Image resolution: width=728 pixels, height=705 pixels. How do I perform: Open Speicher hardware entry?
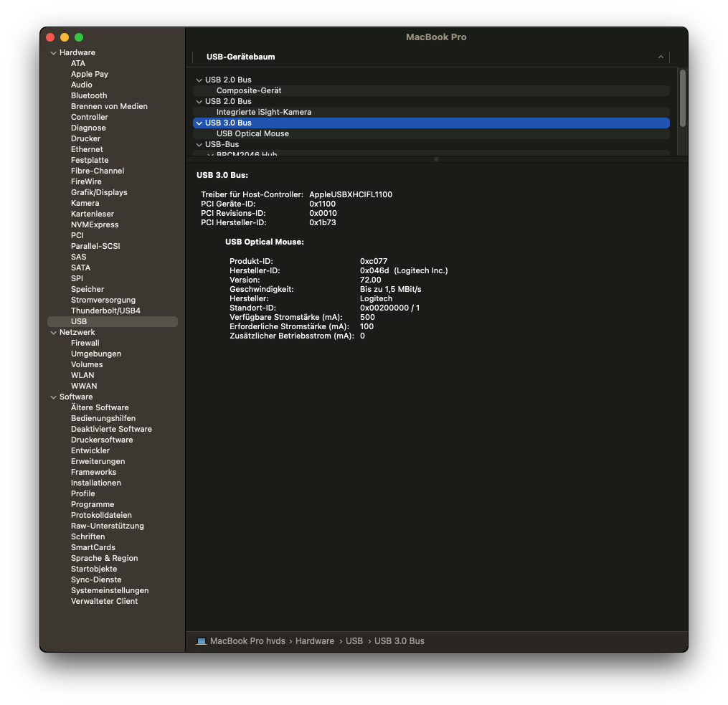(88, 289)
